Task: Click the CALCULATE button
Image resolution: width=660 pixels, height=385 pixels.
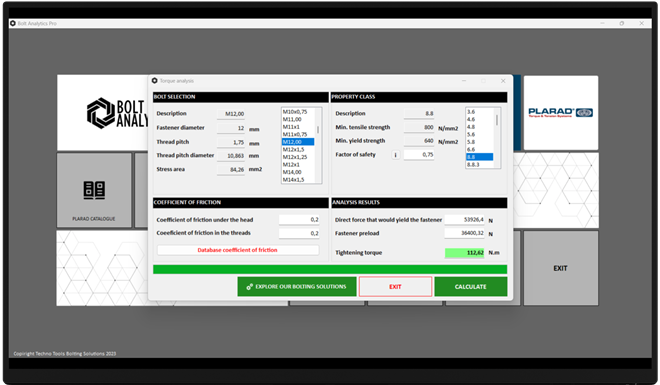Action: pyautogui.click(x=471, y=287)
